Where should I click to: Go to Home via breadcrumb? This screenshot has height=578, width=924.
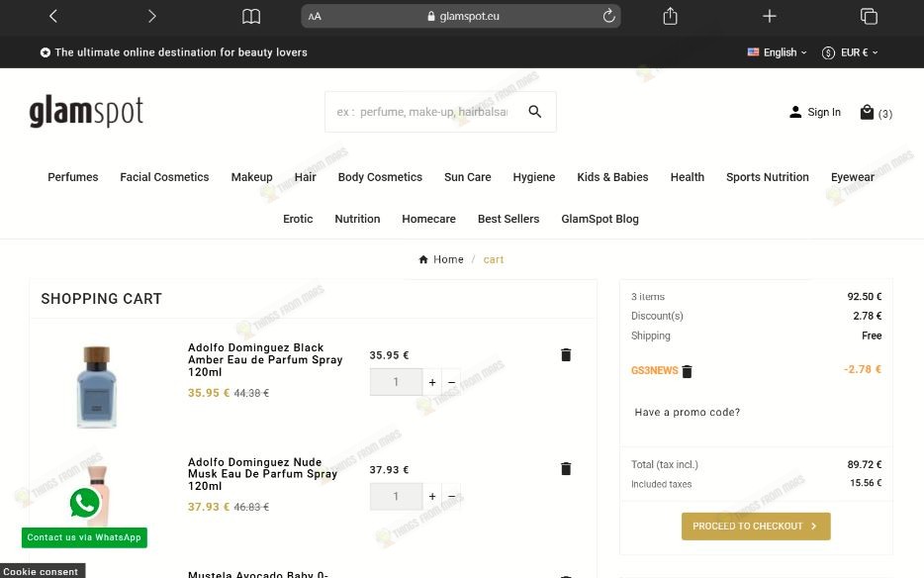point(441,259)
